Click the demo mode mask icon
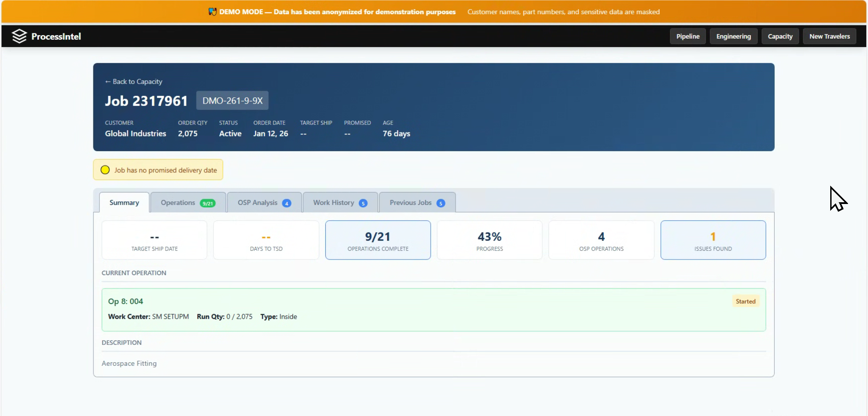 [x=212, y=12]
